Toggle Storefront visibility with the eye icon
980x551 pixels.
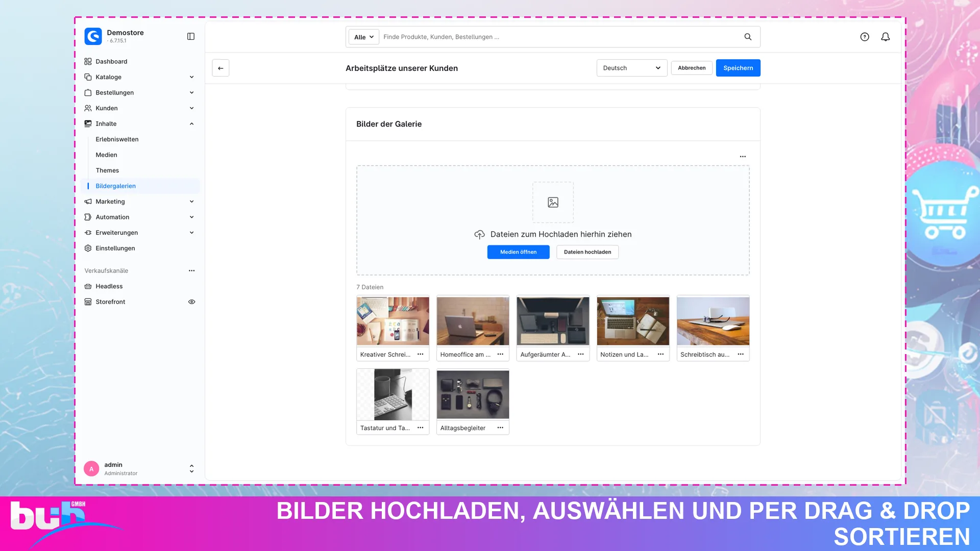(x=191, y=302)
